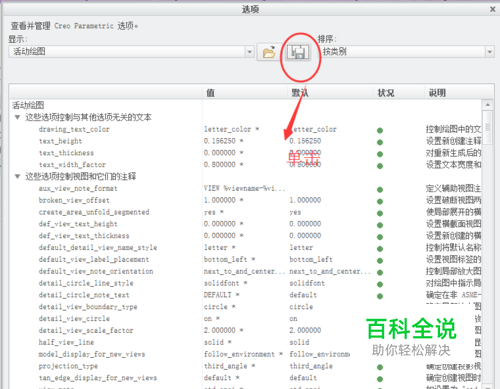Select the tan_edge_display_for_new_views option
The height and width of the screenshot is (389, 500).
98,378
